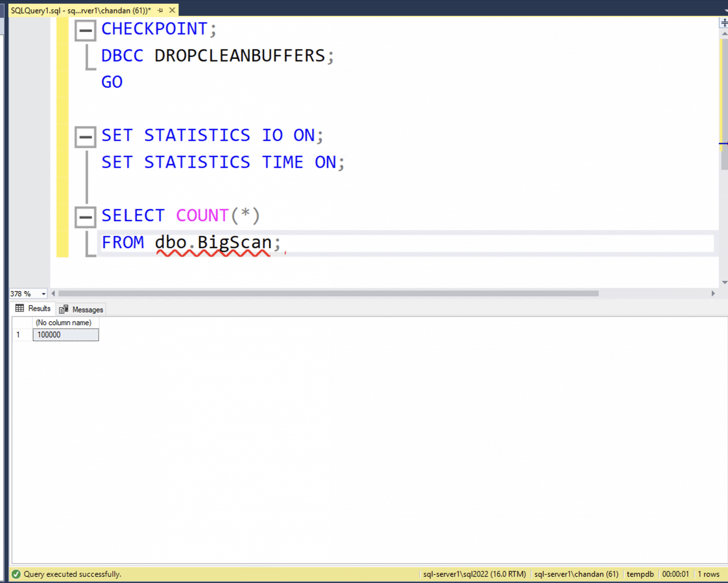Viewport: 728px width, 583px height.
Task: Click right arrow of horizontal scrollbar
Action: tap(713, 293)
